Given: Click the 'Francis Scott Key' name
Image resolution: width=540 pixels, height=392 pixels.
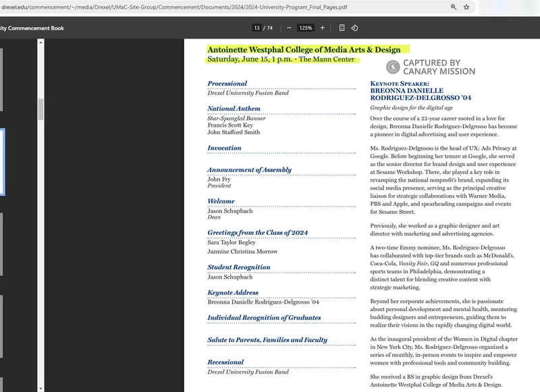Looking at the screenshot, I should 230,125.
